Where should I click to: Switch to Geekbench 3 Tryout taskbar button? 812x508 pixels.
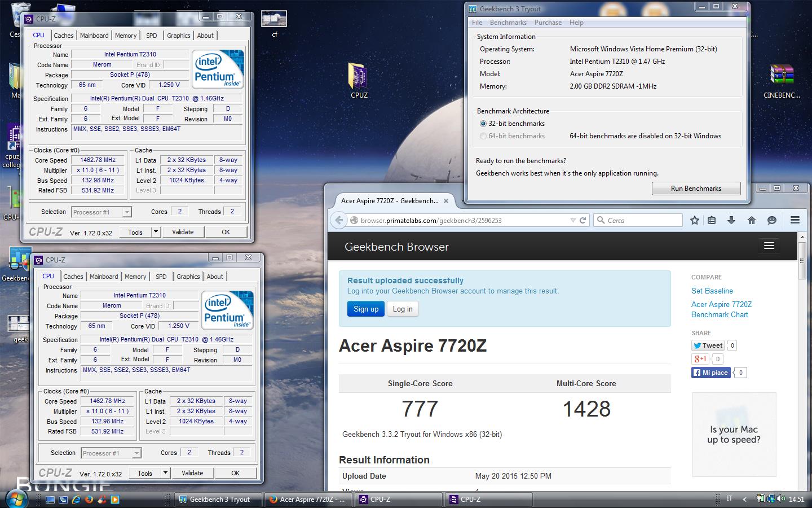pos(219,499)
